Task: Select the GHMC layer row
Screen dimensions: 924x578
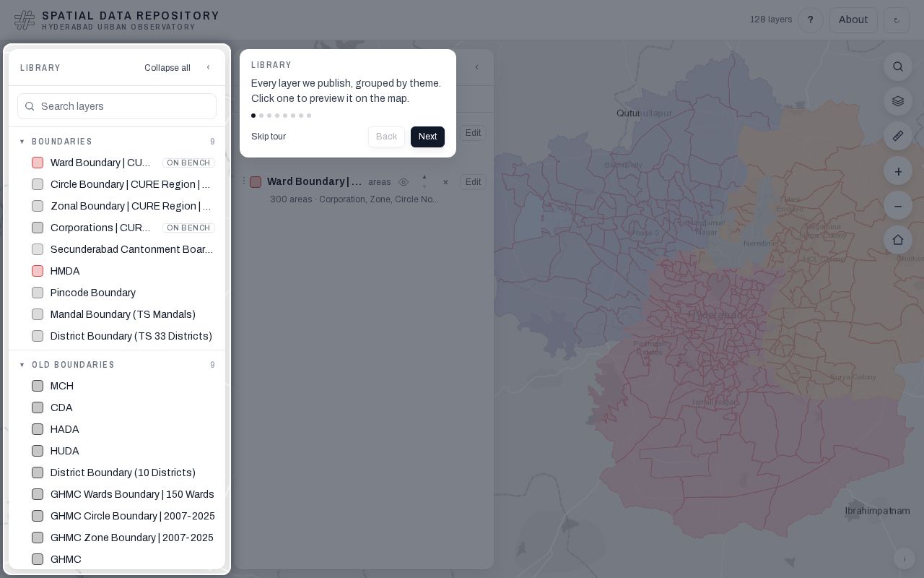Action: [x=117, y=559]
